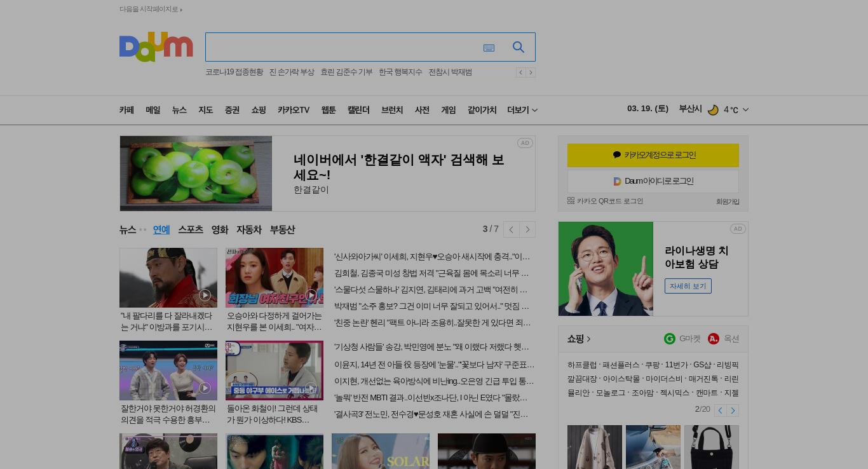Click trending term 코로나19 접종현황
Screen dimensions: 868x469
pyautogui.click(x=234, y=72)
